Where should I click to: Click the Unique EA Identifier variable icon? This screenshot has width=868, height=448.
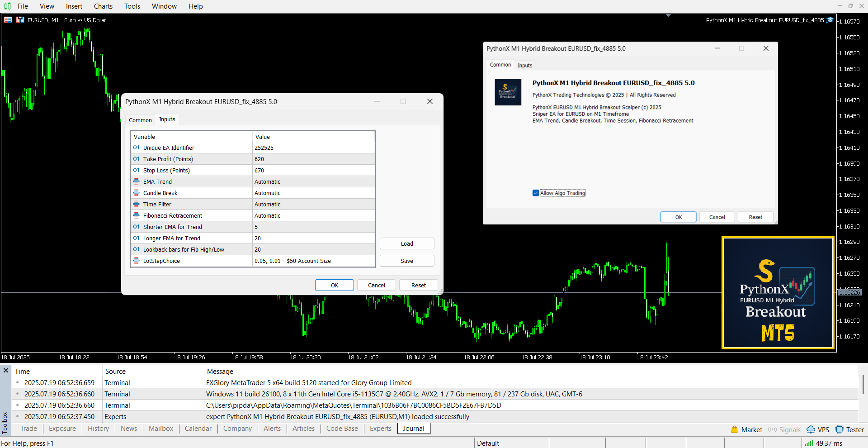(136, 148)
